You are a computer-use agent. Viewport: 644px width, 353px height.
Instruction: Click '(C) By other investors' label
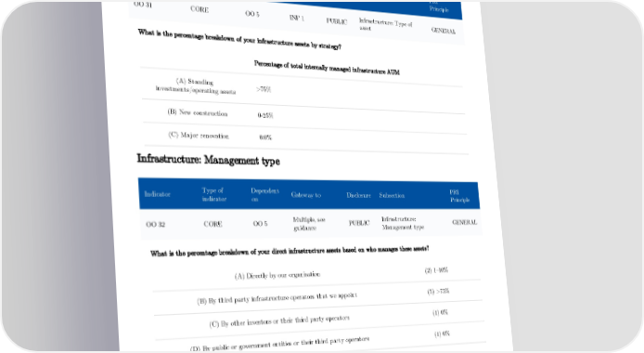[279, 321]
